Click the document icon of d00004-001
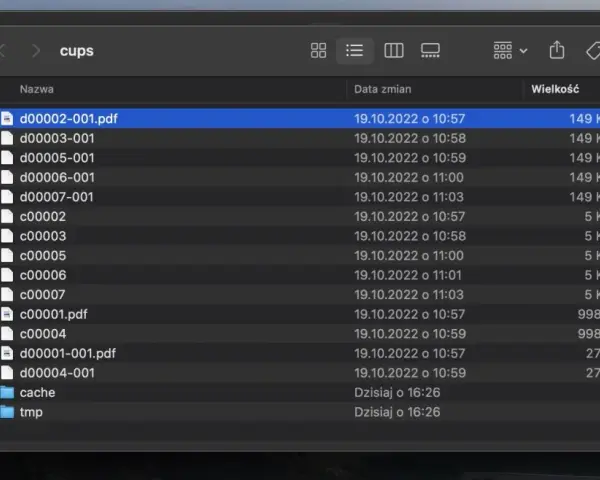 coord(7,372)
